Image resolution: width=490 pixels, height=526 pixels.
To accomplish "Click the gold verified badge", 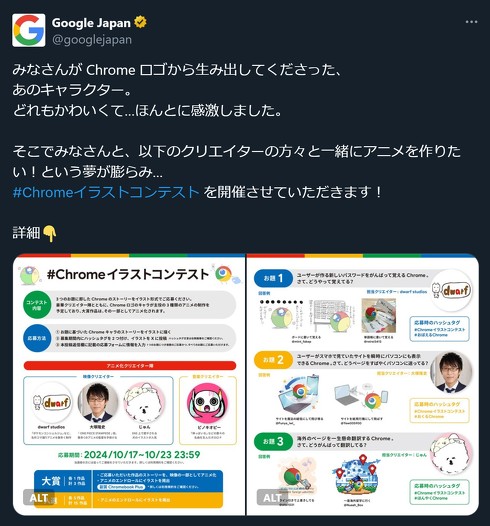I will 140,22.
